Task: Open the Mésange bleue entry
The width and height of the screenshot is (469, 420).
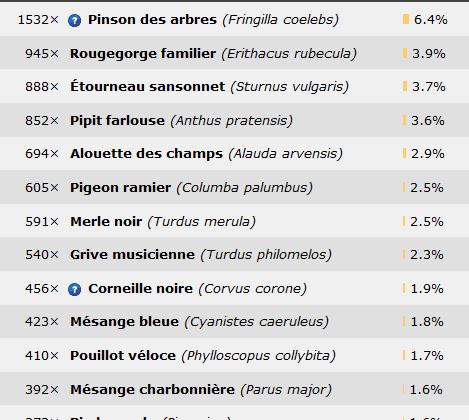Action: [124, 322]
